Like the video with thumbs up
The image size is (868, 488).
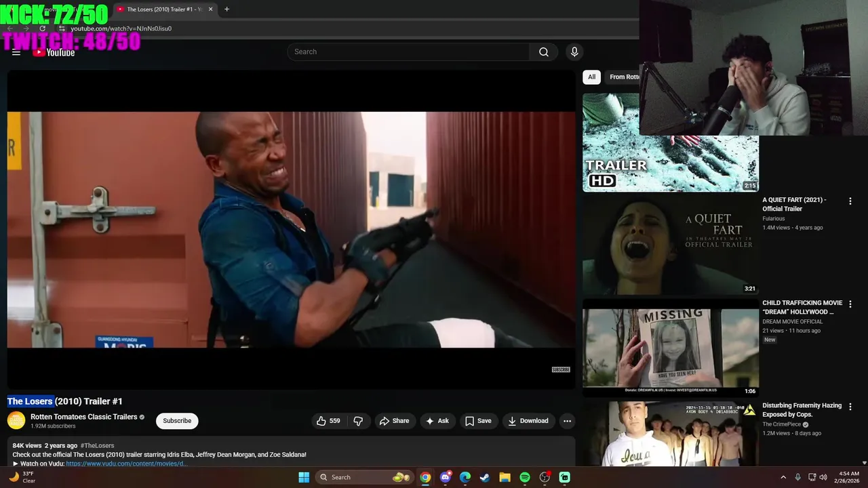point(328,421)
